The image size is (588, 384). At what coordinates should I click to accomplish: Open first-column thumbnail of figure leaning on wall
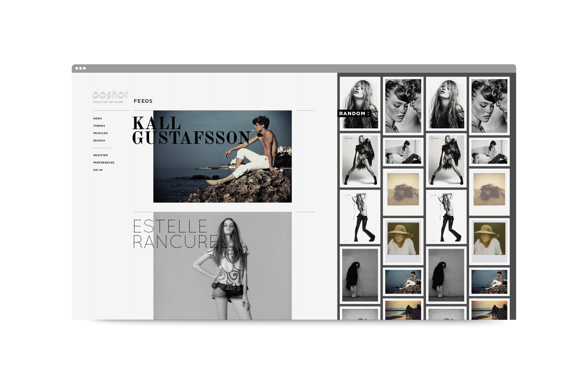point(360,275)
